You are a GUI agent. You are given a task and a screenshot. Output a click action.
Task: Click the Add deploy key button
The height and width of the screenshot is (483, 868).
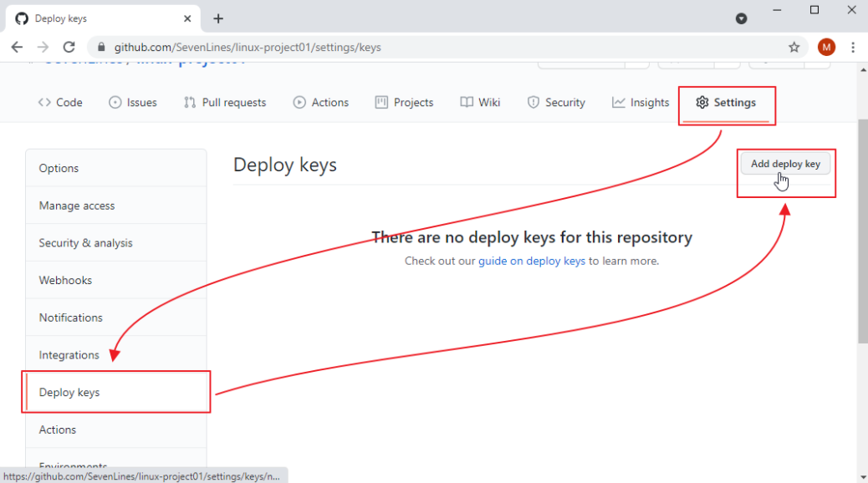(x=785, y=164)
